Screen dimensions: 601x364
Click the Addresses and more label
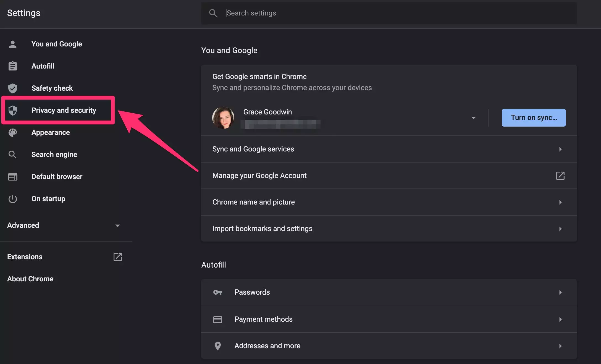pyautogui.click(x=267, y=346)
